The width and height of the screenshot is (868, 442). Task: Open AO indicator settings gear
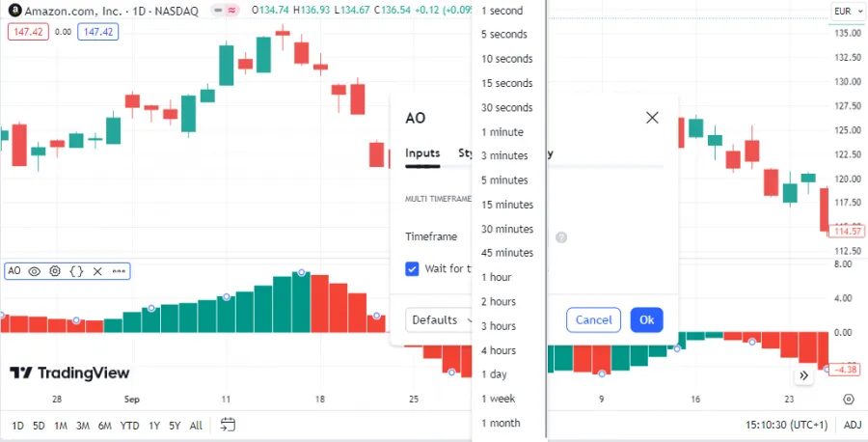tap(55, 271)
